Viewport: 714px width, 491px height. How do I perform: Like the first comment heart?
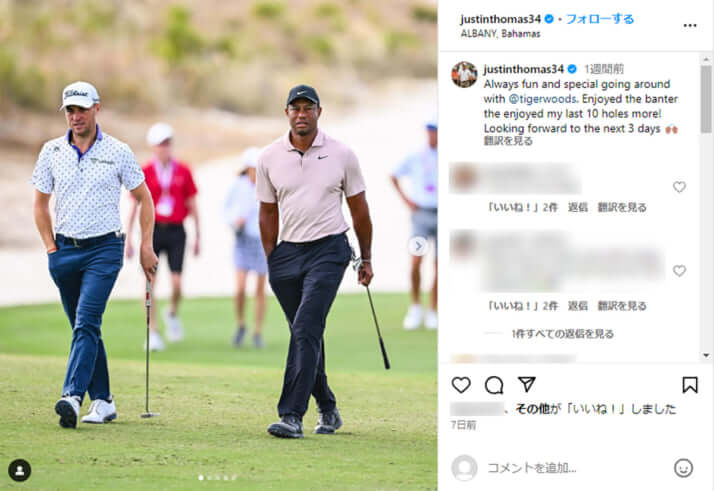[679, 187]
